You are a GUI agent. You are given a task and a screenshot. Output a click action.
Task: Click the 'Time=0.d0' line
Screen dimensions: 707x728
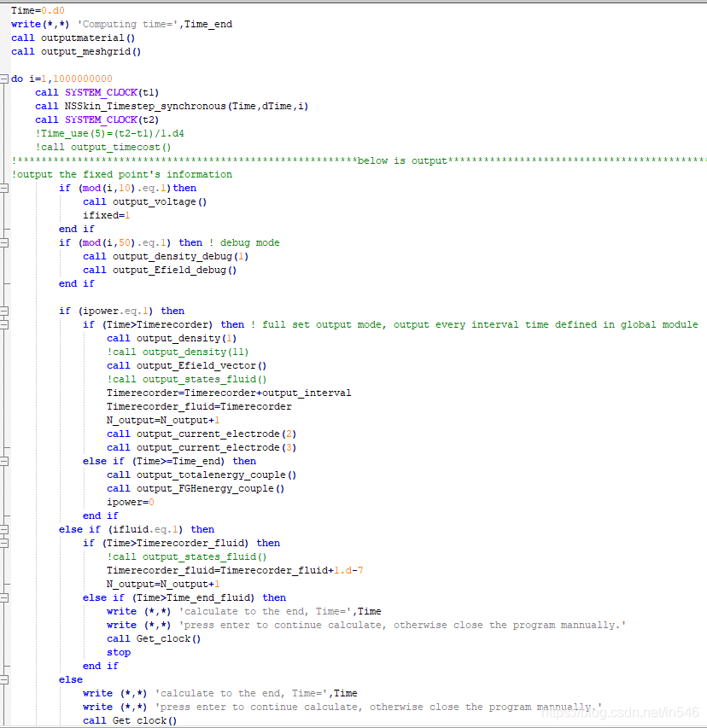[x=38, y=10]
